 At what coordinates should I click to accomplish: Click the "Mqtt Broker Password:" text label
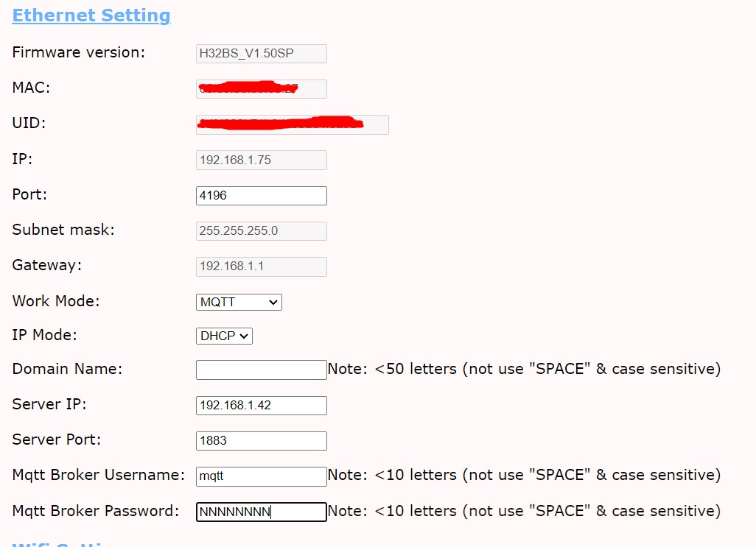click(96, 511)
